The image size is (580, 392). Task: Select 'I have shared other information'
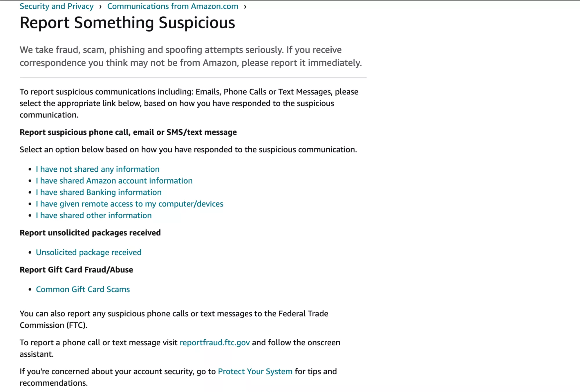coord(94,215)
